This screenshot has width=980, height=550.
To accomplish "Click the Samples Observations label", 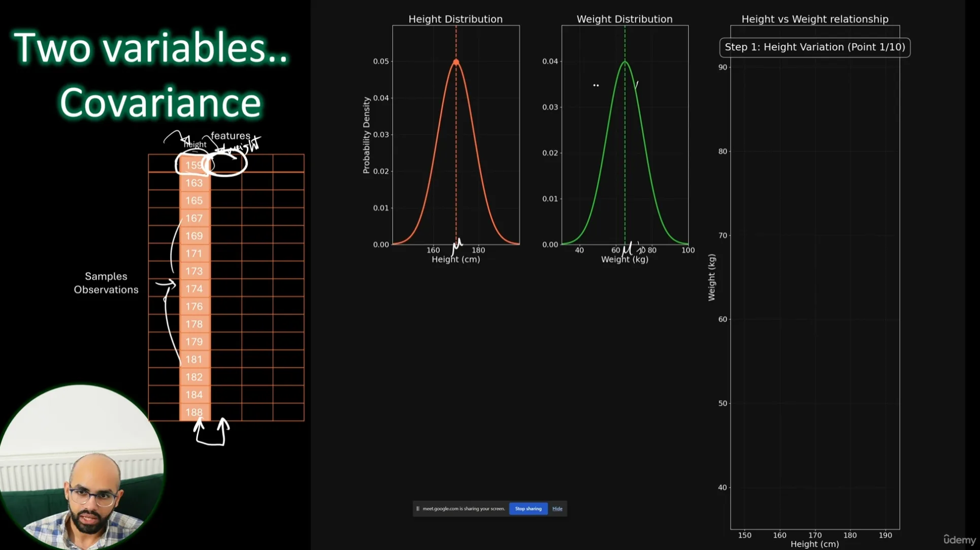I will tap(106, 283).
